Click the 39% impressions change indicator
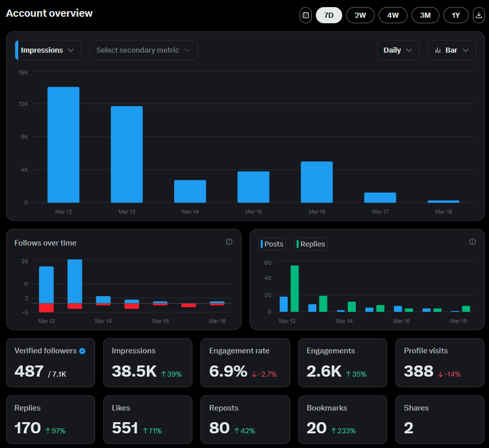The width and height of the screenshot is (489, 448). [171, 374]
